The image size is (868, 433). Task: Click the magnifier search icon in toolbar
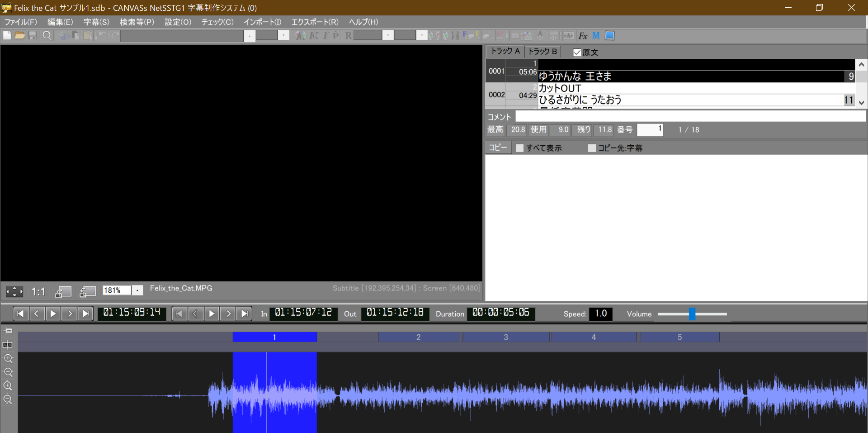point(47,36)
